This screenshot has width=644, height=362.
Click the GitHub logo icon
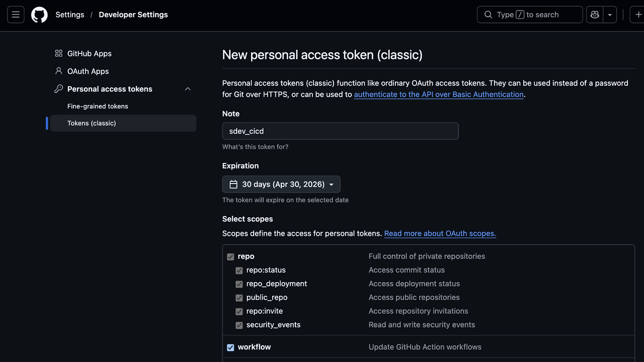point(39,15)
